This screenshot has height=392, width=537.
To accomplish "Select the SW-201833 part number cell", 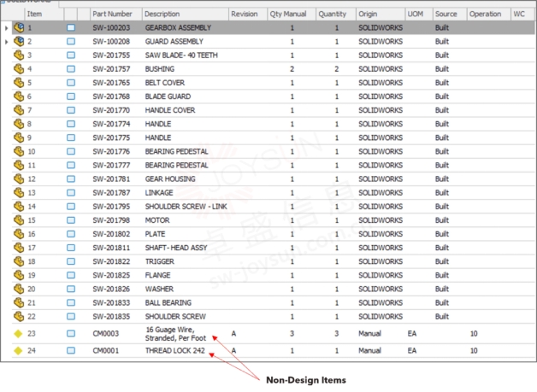I will coord(111,302).
